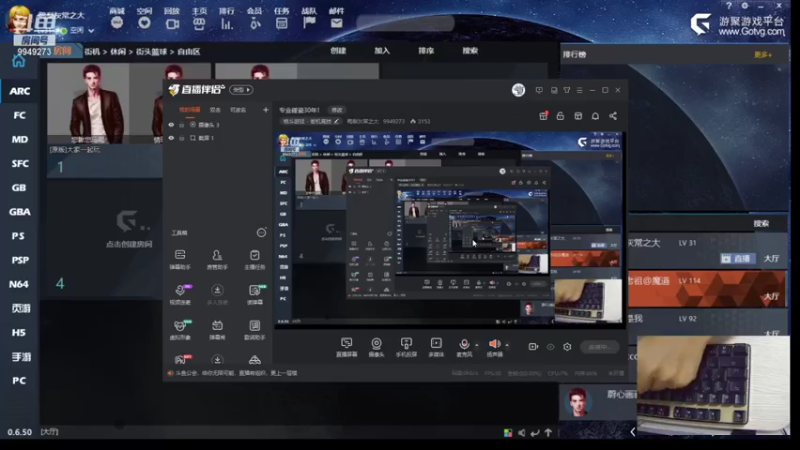
Task: Click the 点击创建房间 empty room slot
Action: [129, 231]
